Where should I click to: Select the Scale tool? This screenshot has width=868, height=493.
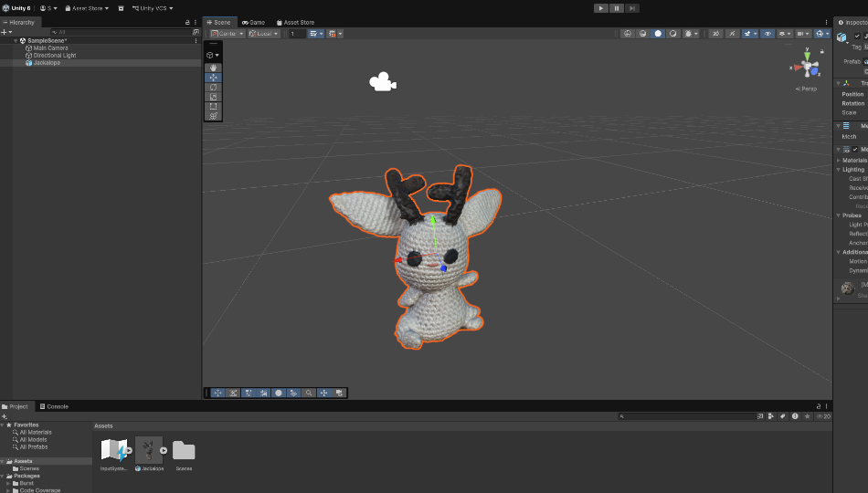(213, 97)
